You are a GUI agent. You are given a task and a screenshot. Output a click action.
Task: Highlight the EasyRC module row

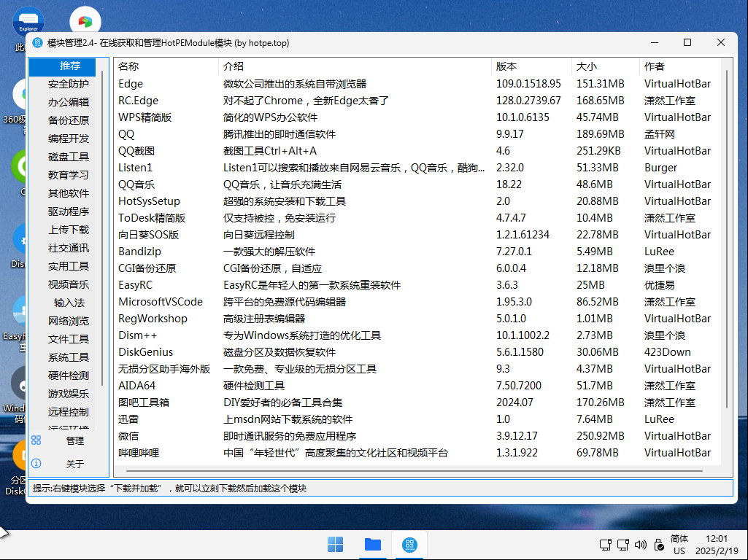coord(417,285)
